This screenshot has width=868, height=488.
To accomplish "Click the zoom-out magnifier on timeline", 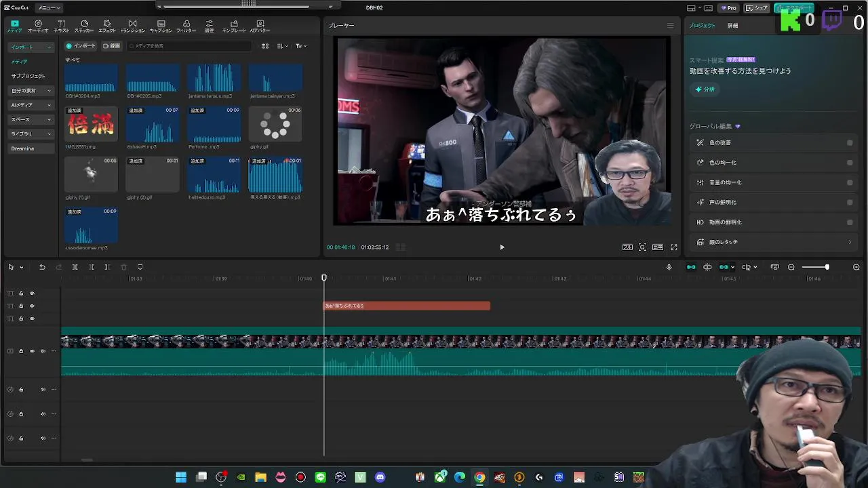I will pos(791,267).
